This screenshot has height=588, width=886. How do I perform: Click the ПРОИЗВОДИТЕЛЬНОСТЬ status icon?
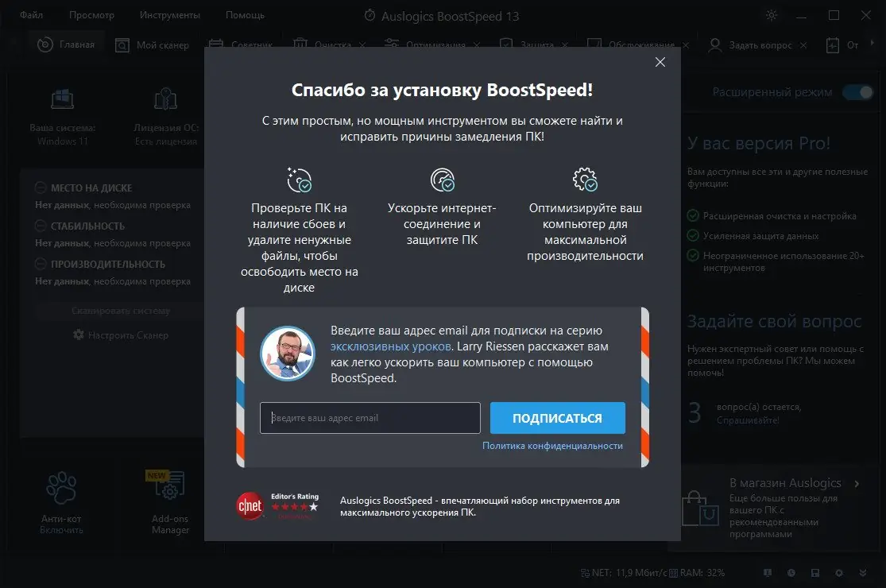(40, 264)
